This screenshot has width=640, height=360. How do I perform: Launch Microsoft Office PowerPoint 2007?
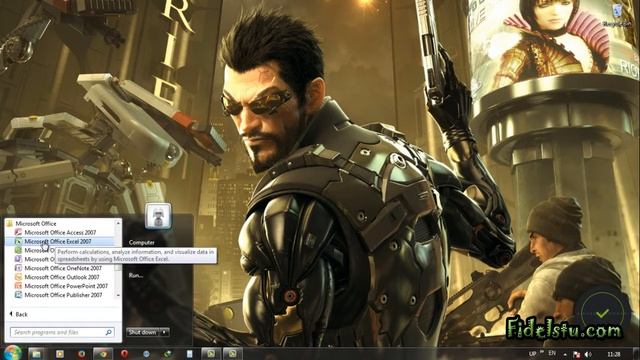pos(66,286)
